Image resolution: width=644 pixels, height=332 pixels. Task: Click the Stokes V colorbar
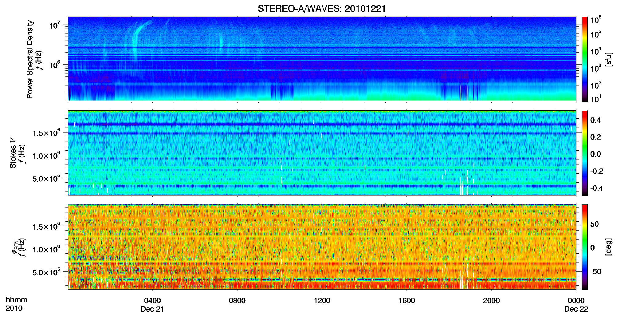coord(585,153)
